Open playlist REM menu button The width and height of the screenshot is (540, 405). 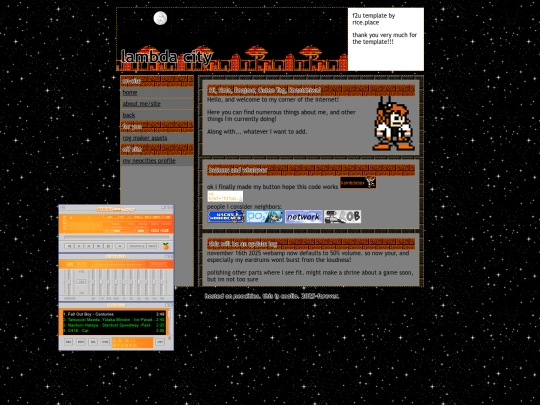pyautogui.click(x=81, y=342)
